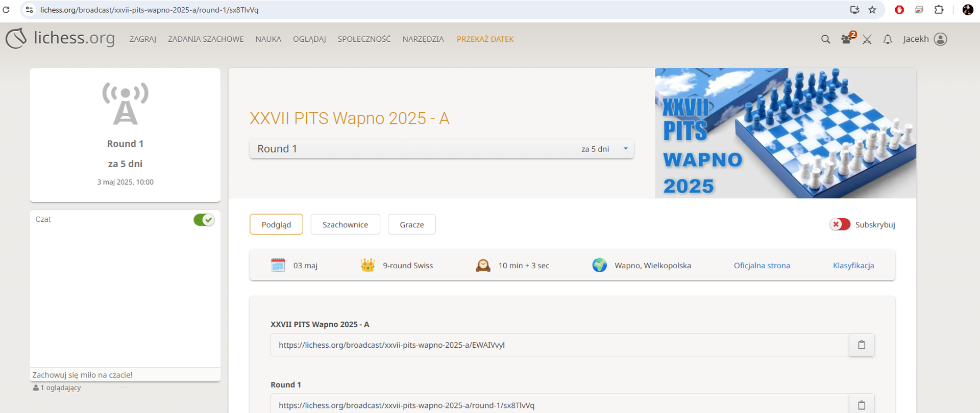Click the install app icon in address bar

point(854,10)
